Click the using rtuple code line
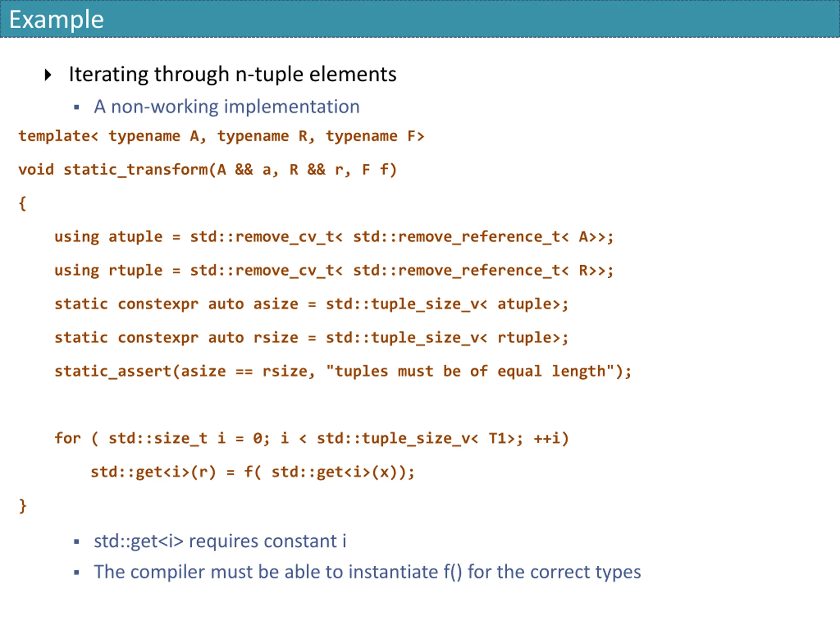 click(x=334, y=270)
